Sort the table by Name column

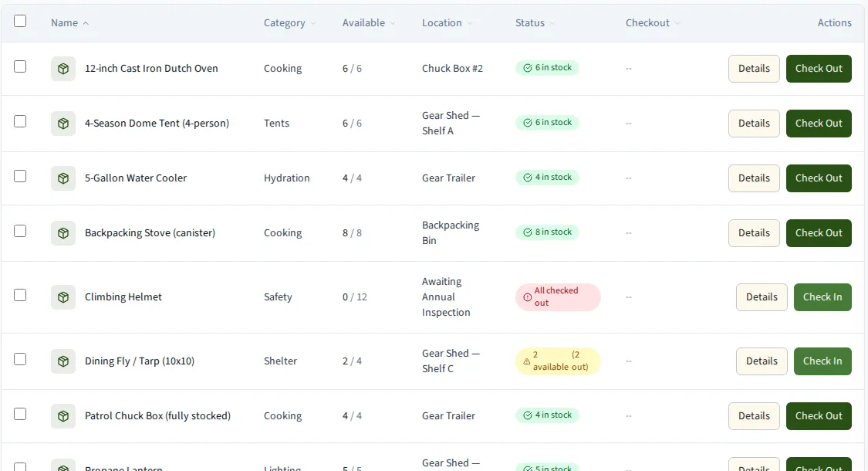click(x=69, y=22)
